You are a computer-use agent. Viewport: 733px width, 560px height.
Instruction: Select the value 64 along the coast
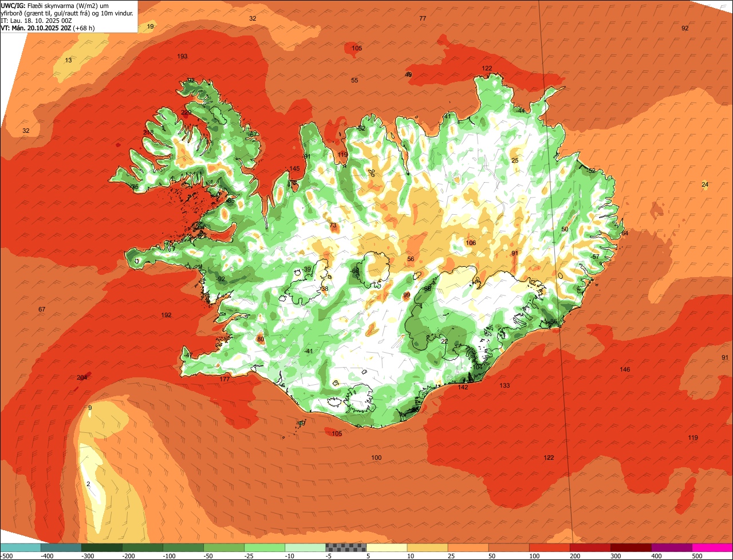(x=625, y=233)
